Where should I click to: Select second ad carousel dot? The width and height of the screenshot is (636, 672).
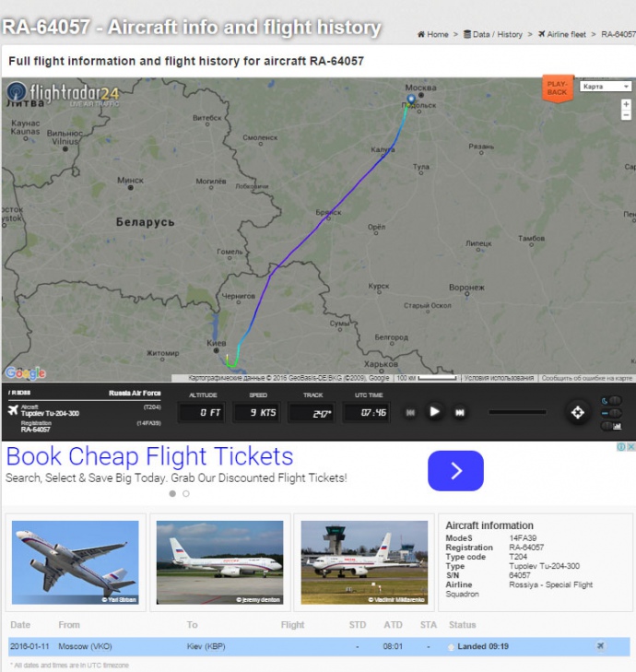point(186,494)
